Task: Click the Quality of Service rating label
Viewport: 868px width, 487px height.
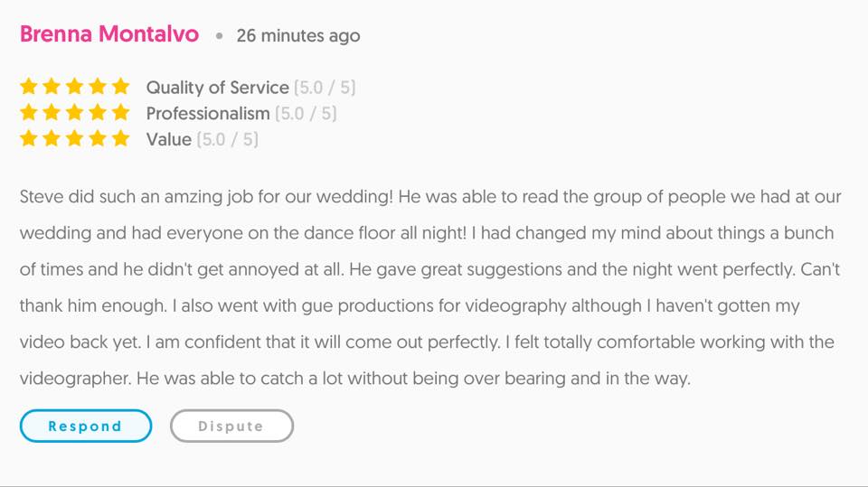Action: (x=218, y=88)
